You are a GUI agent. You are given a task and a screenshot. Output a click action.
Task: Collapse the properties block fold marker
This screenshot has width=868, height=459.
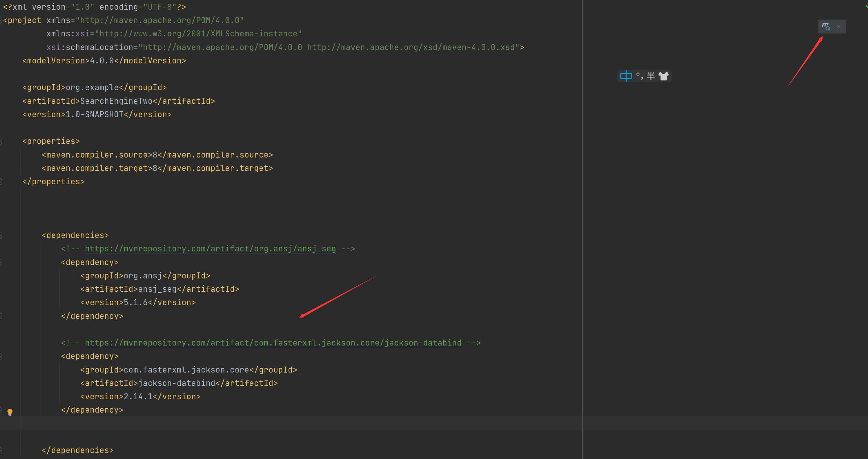1,142
